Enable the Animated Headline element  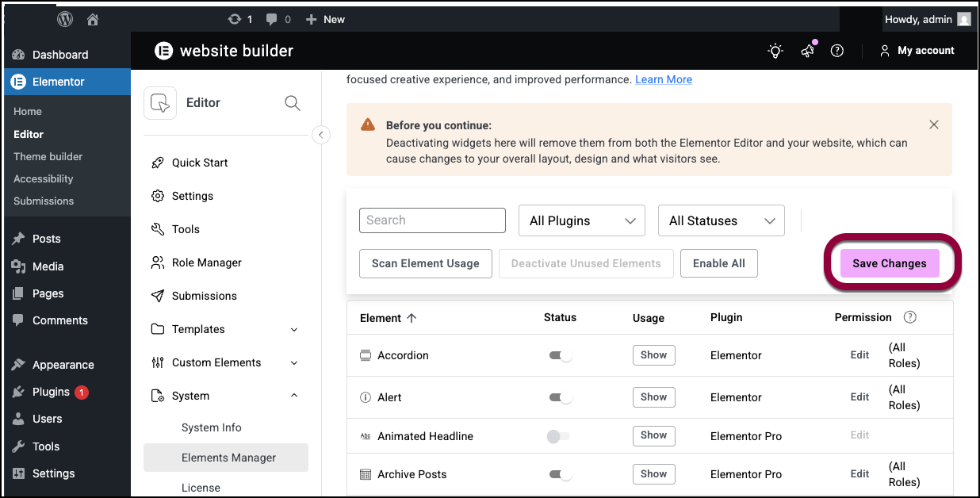point(558,436)
